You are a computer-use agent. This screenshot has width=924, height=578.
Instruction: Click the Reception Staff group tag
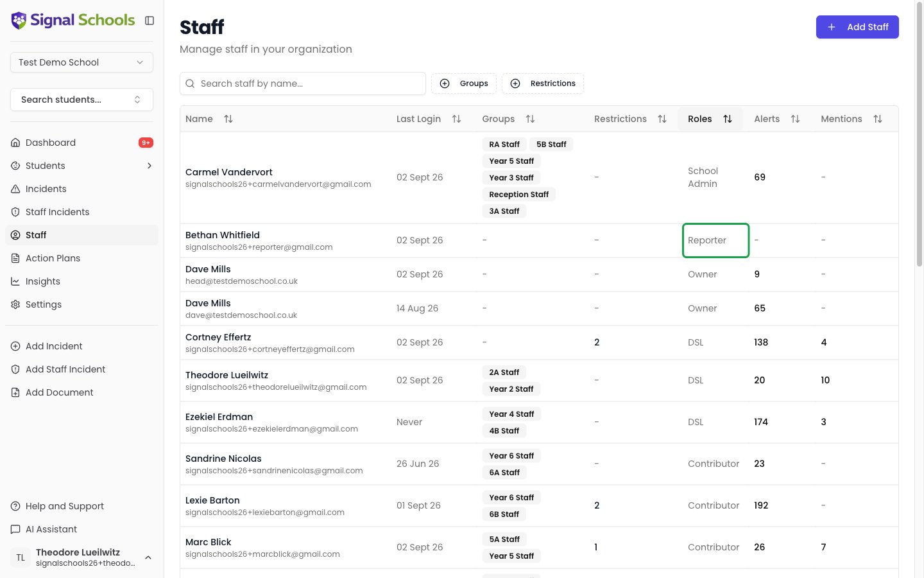click(x=518, y=195)
